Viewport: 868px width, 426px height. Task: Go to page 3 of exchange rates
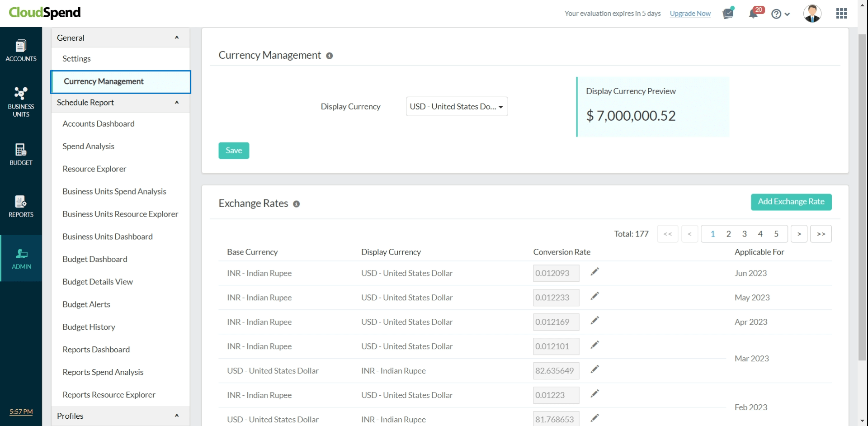tap(744, 233)
